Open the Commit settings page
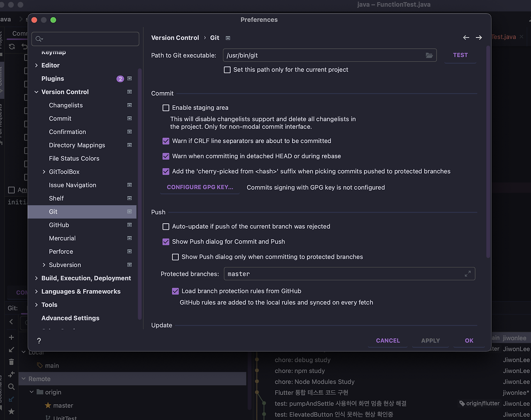The height and width of the screenshot is (420, 531). pyautogui.click(x=60, y=118)
